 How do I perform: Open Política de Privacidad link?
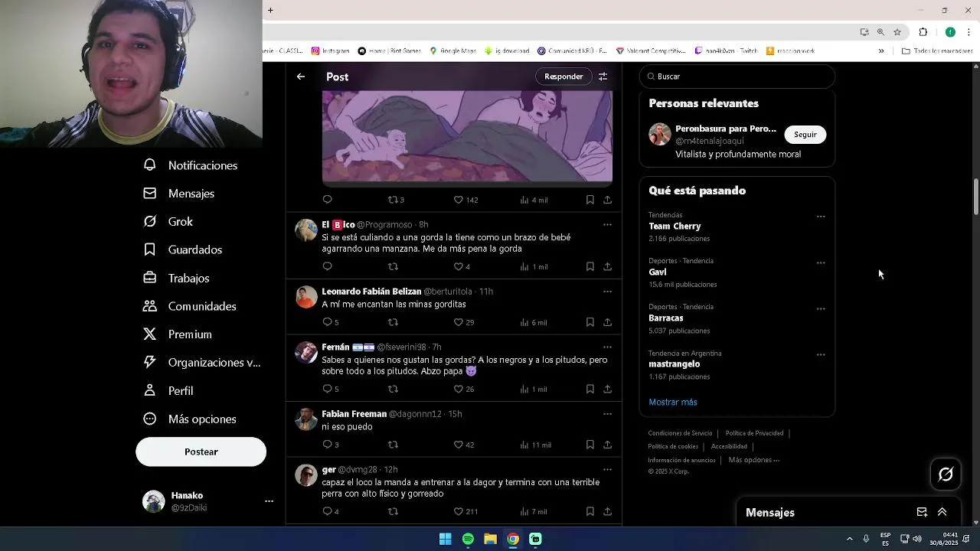tap(754, 433)
